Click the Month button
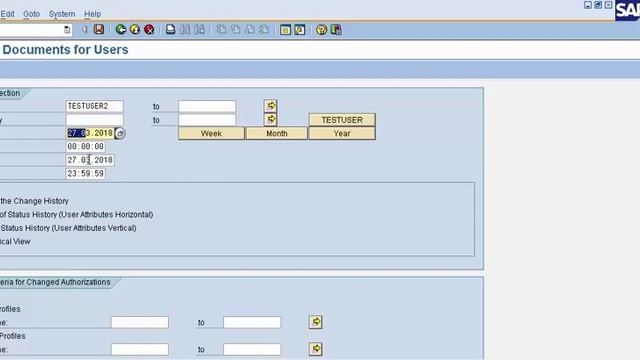 pyautogui.click(x=277, y=133)
